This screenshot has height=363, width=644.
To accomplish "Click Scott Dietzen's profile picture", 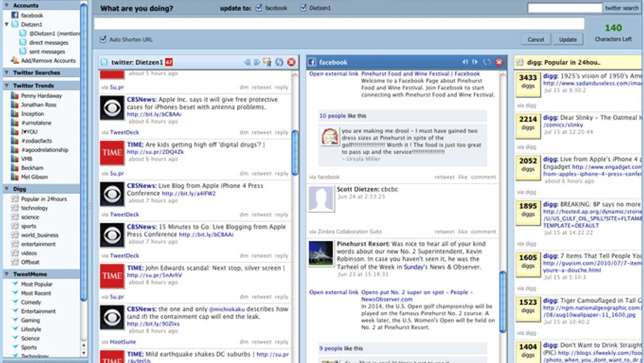I will click(x=321, y=199).
